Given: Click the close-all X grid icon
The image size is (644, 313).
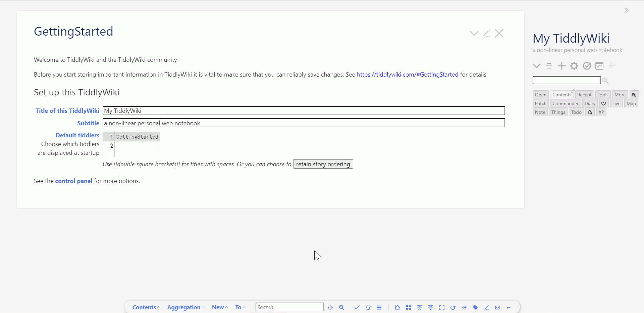Looking at the screenshot, I should coord(408,307).
